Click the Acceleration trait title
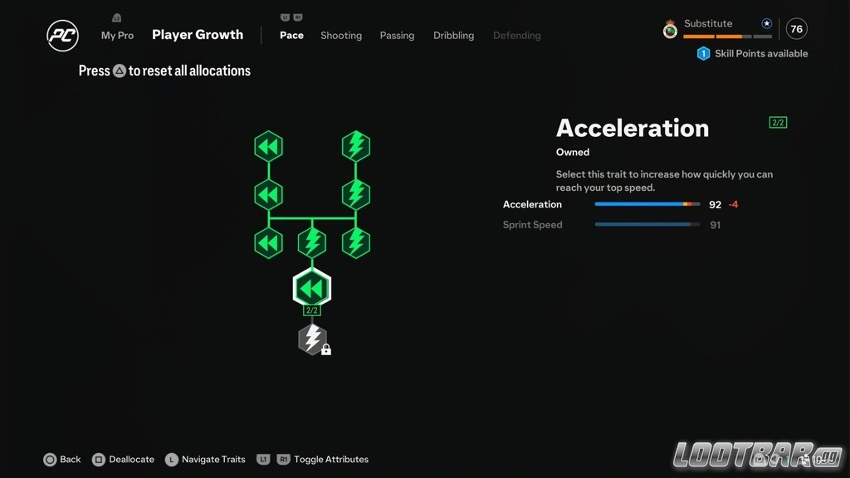This screenshot has width=850, height=478. [x=632, y=128]
